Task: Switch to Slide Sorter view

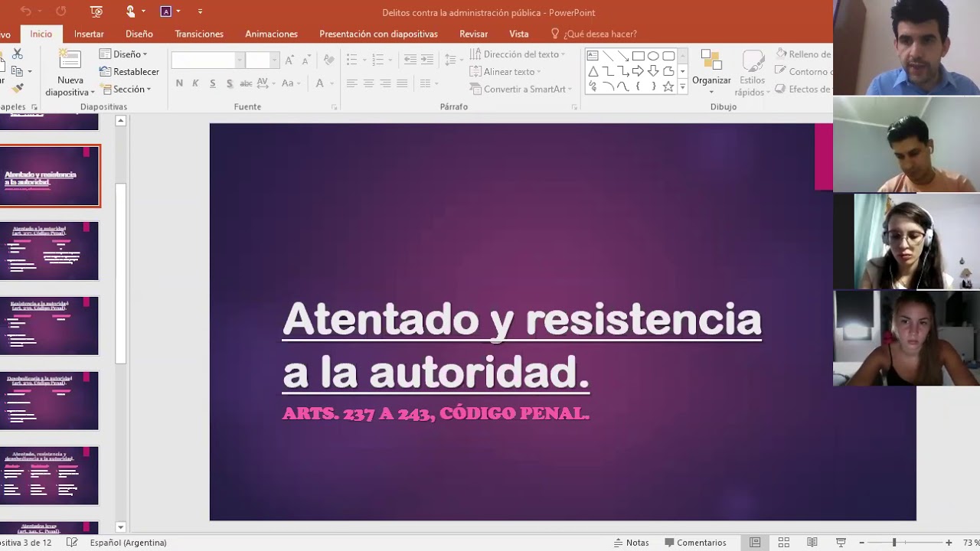Action: (x=783, y=543)
